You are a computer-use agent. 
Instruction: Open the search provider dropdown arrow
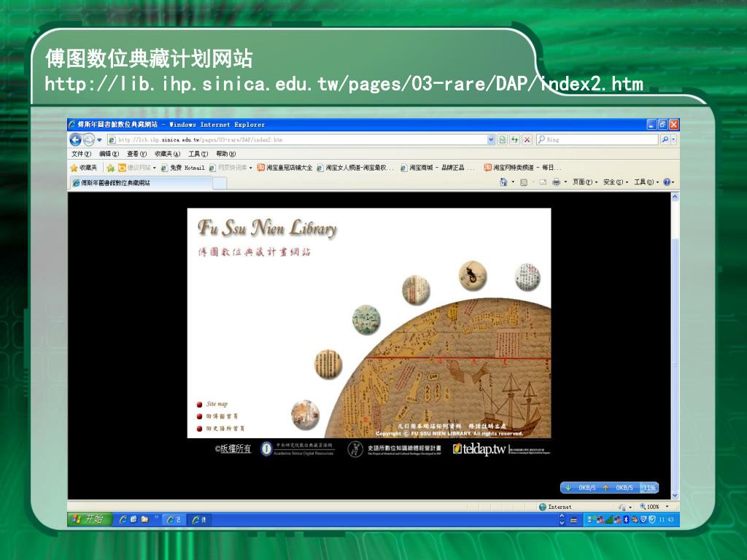point(673,139)
